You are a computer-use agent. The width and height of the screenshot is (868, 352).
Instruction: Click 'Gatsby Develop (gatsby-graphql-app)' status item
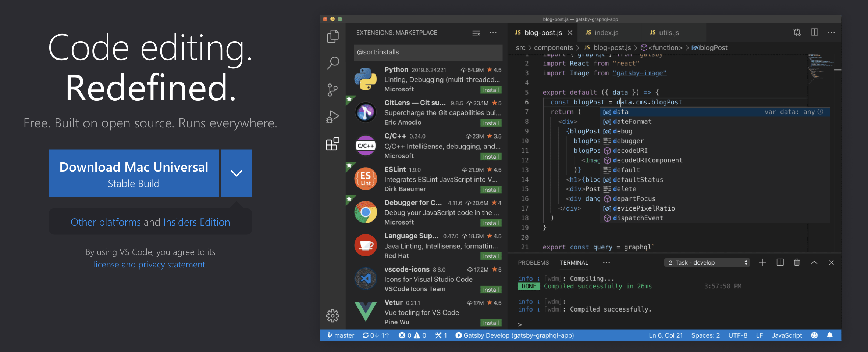coord(515,335)
